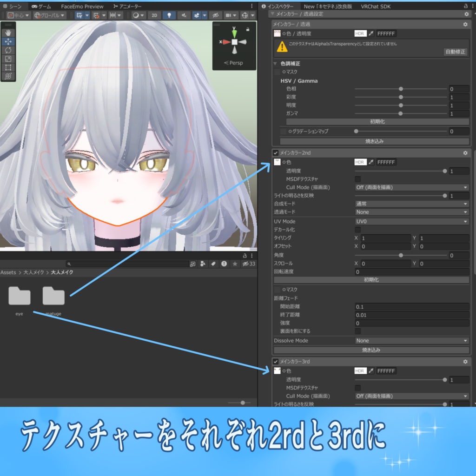The width and height of the screenshot is (476, 476).
Task: Open the Animator tab
Action: [x=127, y=6]
